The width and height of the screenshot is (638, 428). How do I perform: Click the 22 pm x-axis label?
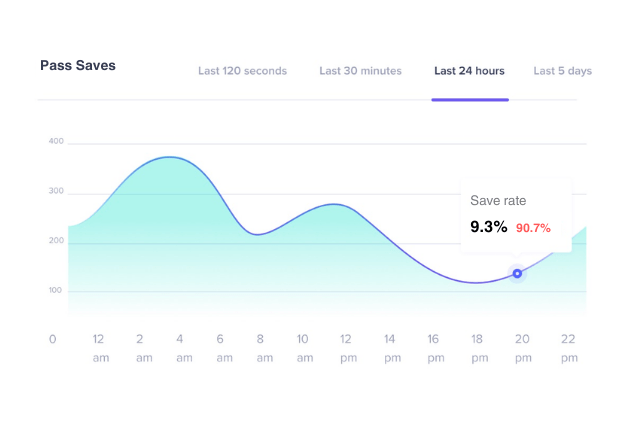coord(569,347)
